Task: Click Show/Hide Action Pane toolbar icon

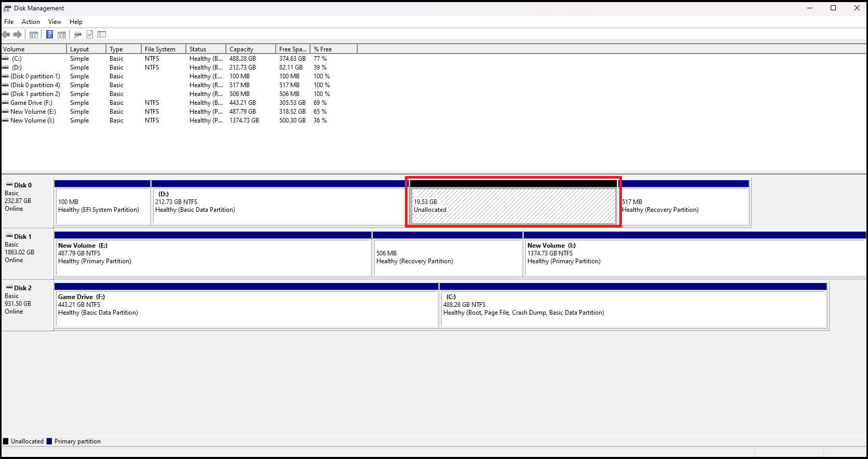Action: [x=62, y=35]
